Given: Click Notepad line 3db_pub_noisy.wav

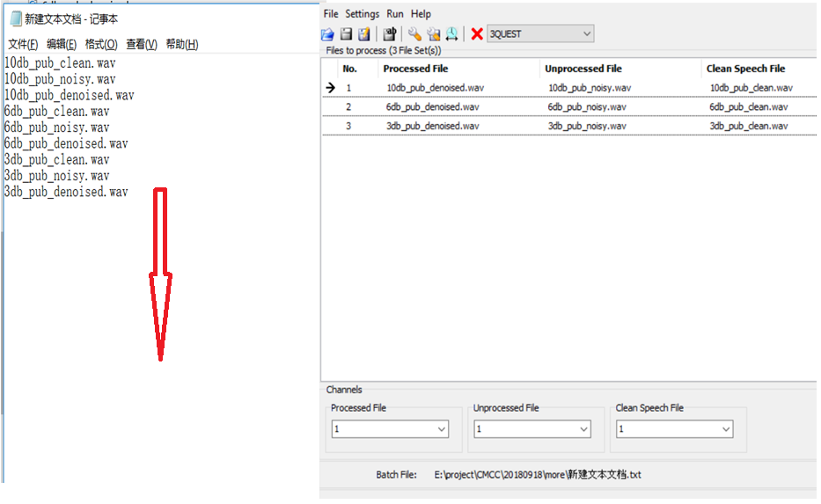Looking at the screenshot, I should click(57, 177).
